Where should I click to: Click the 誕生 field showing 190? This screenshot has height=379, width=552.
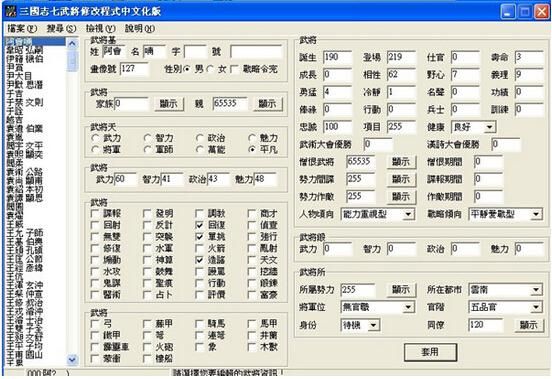337,57
